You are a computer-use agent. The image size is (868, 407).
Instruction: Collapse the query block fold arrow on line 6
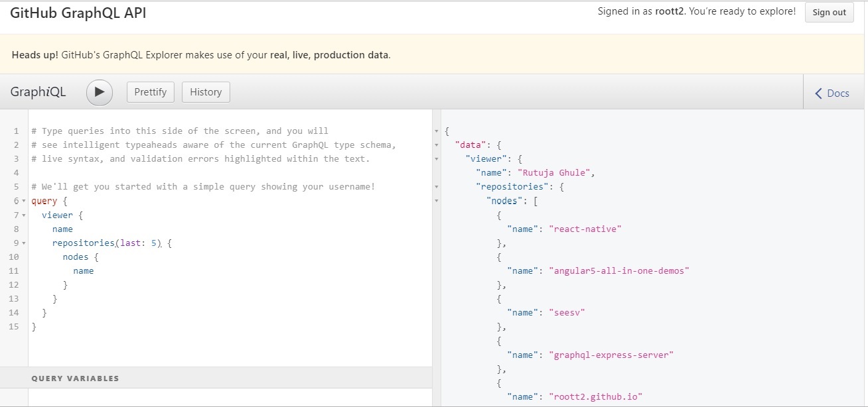coord(25,201)
